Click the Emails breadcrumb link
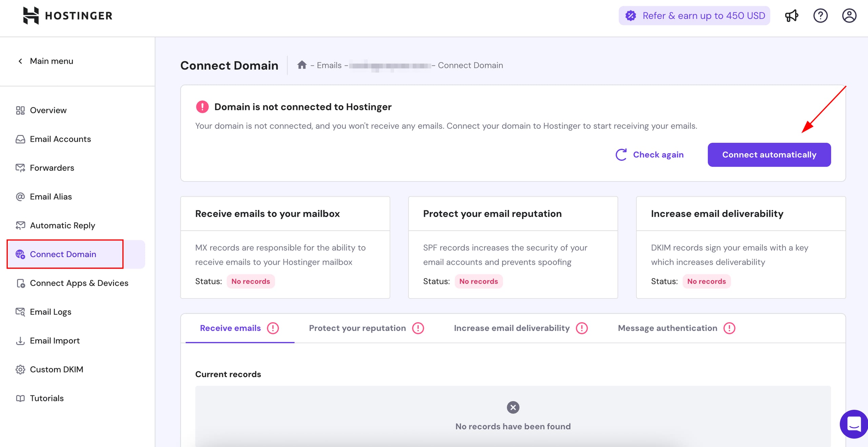 329,65
